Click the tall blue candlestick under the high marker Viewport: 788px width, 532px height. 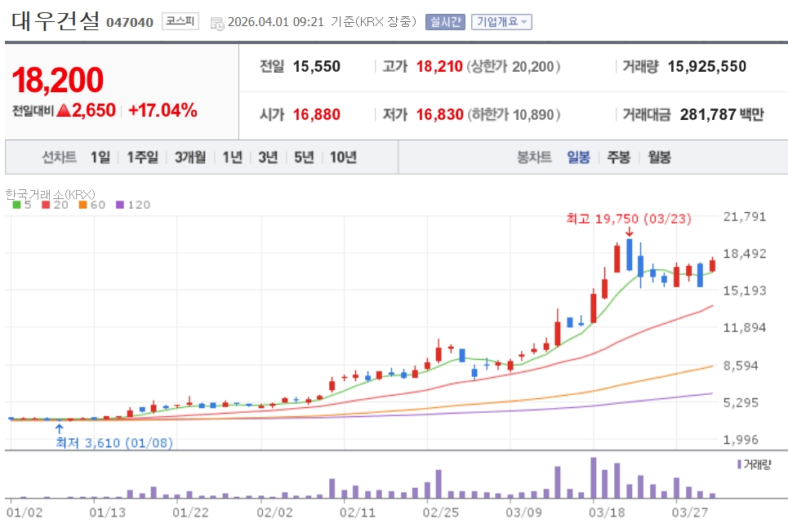click(x=630, y=255)
